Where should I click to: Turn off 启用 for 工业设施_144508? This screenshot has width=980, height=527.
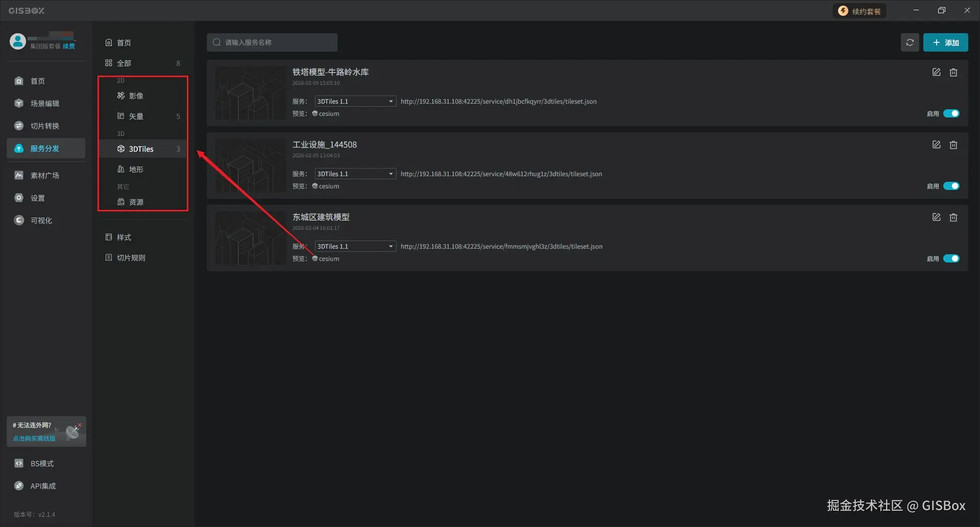(x=951, y=186)
